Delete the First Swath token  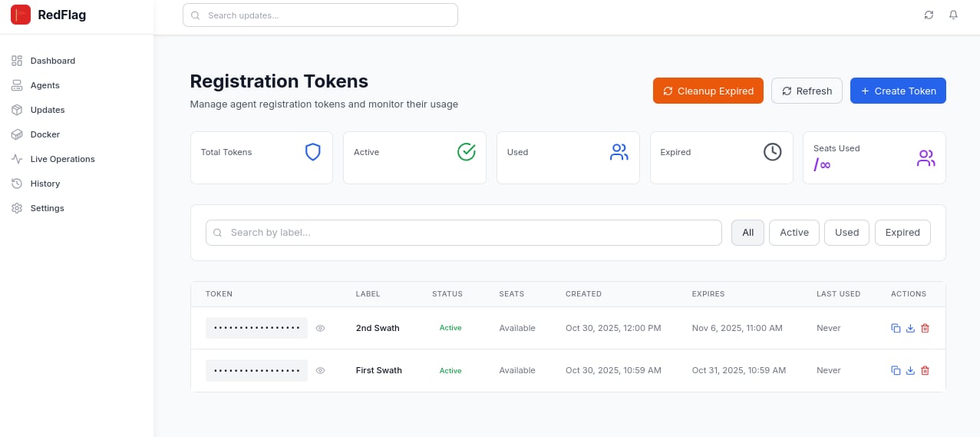[925, 371]
